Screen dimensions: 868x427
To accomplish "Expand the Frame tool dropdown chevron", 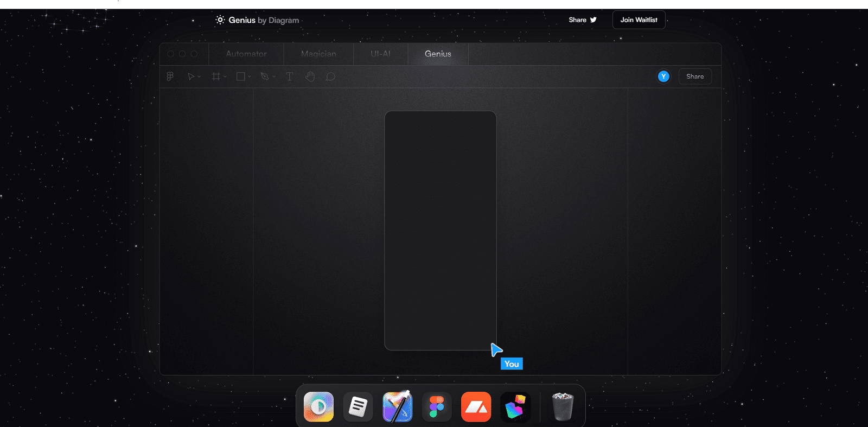I will [x=225, y=77].
